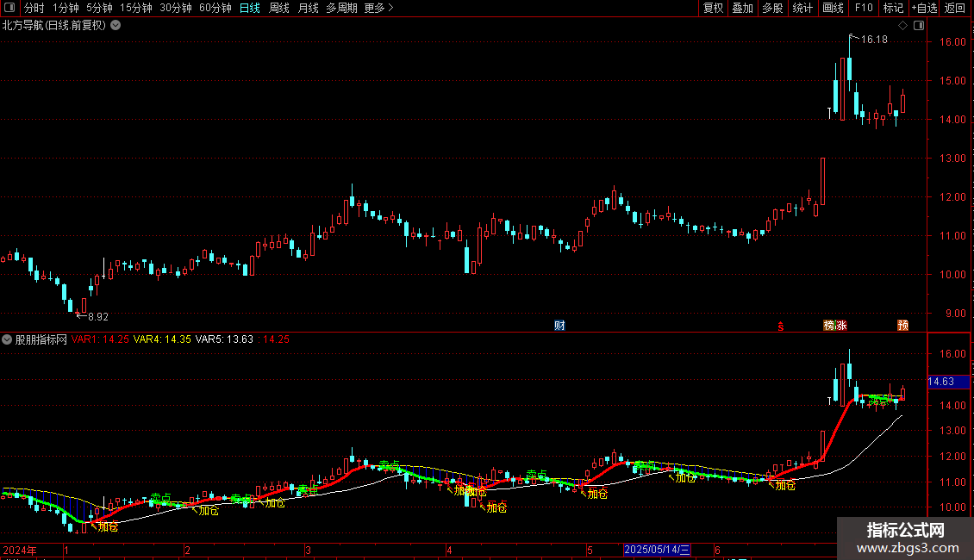The width and height of the screenshot is (974, 560).
Task: Add stock via +自选 button
Action: point(924,8)
